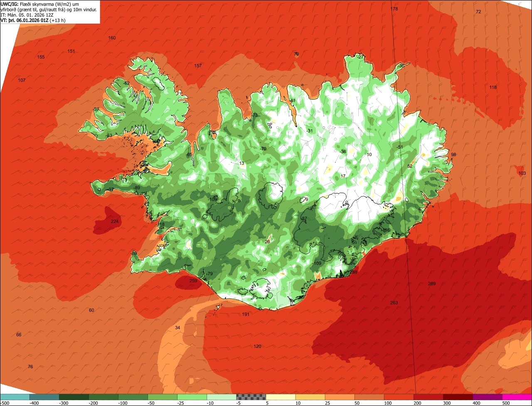This screenshot has height=406, width=532.
Task: Select the 120 value in the southern ocean
Action: 257,346
